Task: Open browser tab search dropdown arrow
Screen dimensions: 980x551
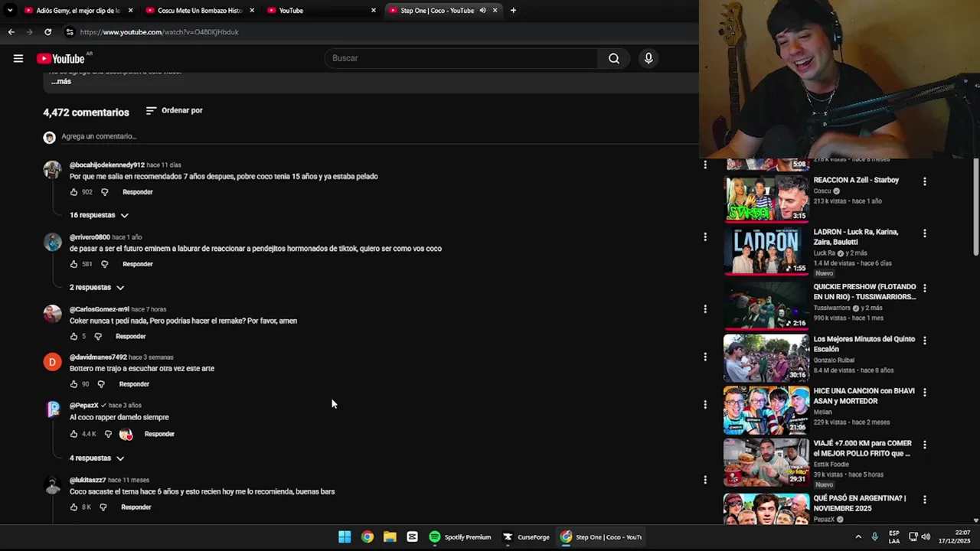Action: (10, 11)
